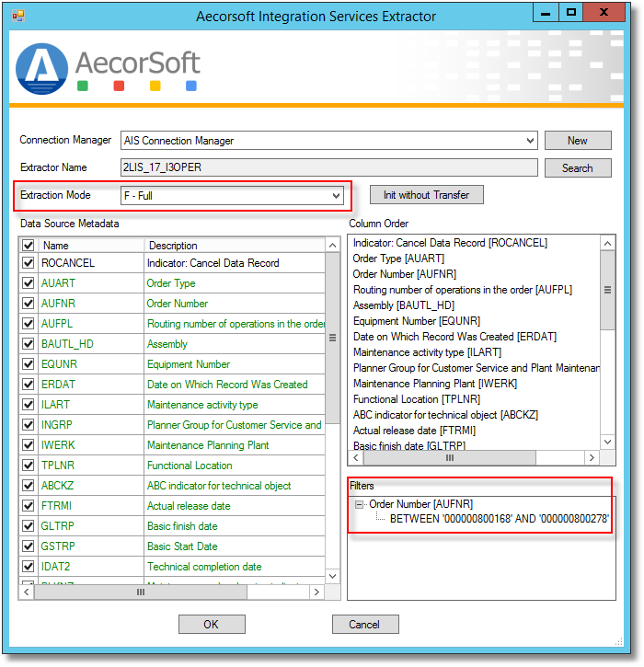Click OK to confirm extractor settings

coord(212,624)
